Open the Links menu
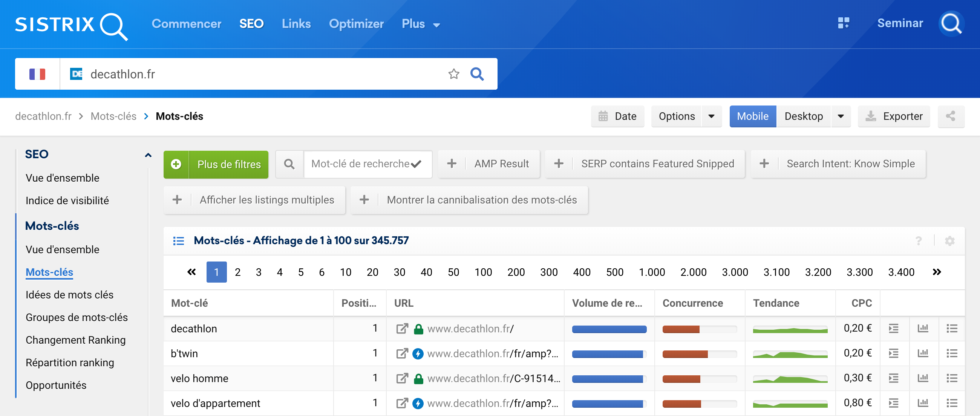This screenshot has width=980, height=416. pyautogui.click(x=296, y=24)
